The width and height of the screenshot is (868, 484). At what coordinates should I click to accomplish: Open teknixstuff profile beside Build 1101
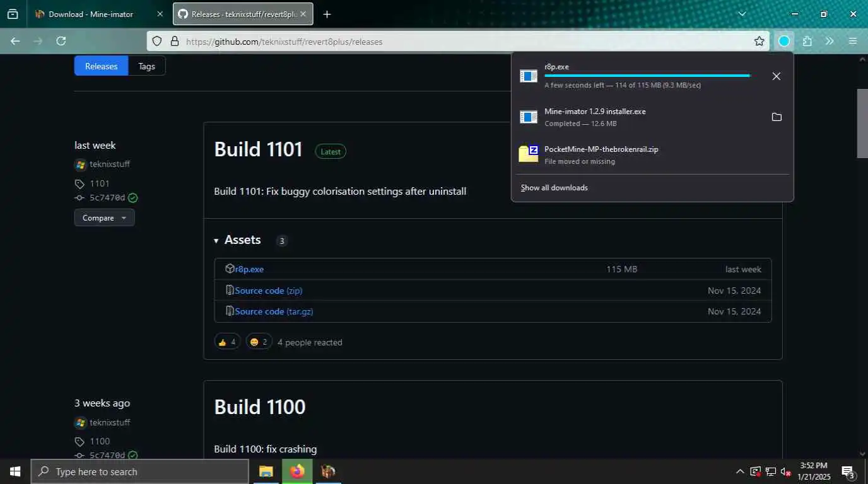[110, 164]
